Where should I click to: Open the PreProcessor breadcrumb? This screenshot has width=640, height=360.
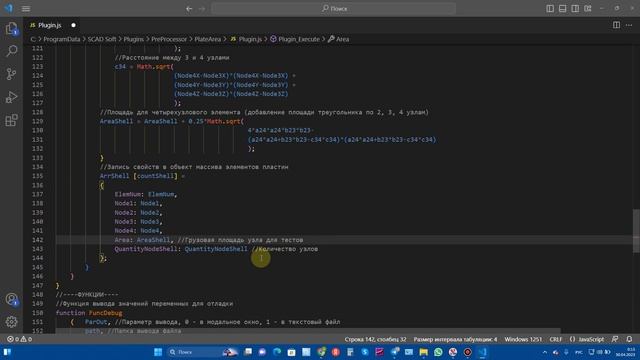click(169, 39)
